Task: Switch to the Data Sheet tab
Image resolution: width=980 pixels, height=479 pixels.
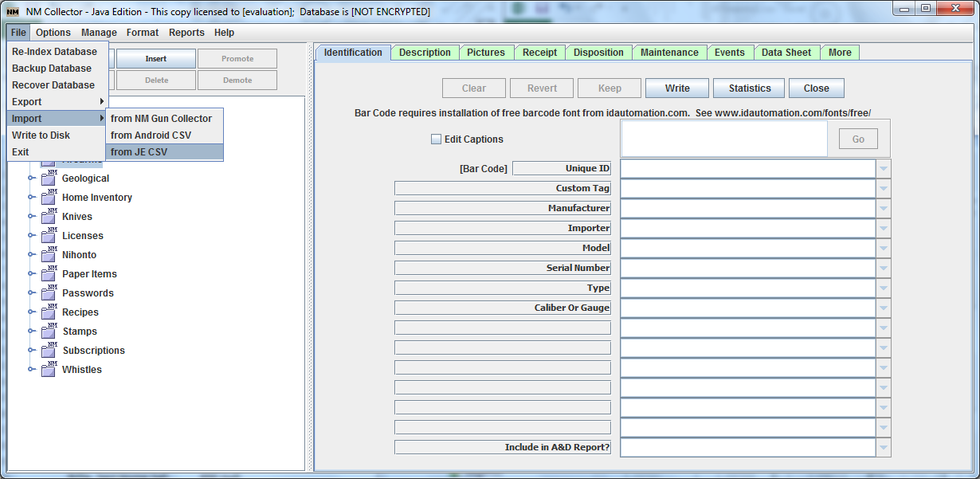Action: pos(786,52)
